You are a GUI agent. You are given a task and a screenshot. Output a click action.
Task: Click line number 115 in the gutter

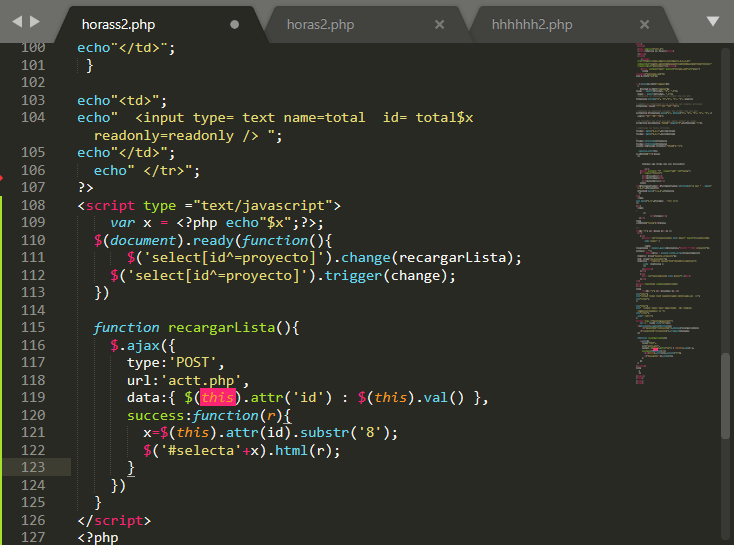point(33,327)
